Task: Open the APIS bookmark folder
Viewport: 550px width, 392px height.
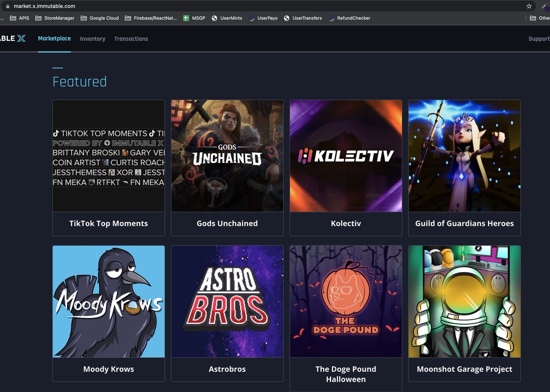Action: click(x=20, y=18)
